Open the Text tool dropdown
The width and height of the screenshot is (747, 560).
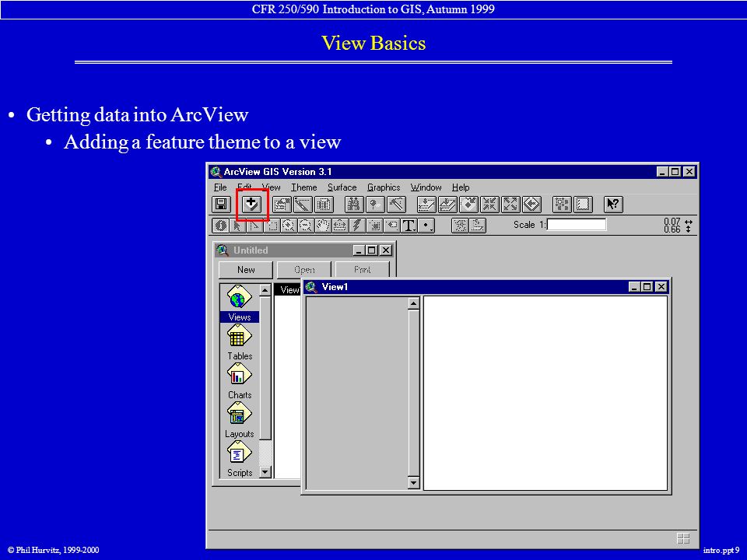point(409,226)
